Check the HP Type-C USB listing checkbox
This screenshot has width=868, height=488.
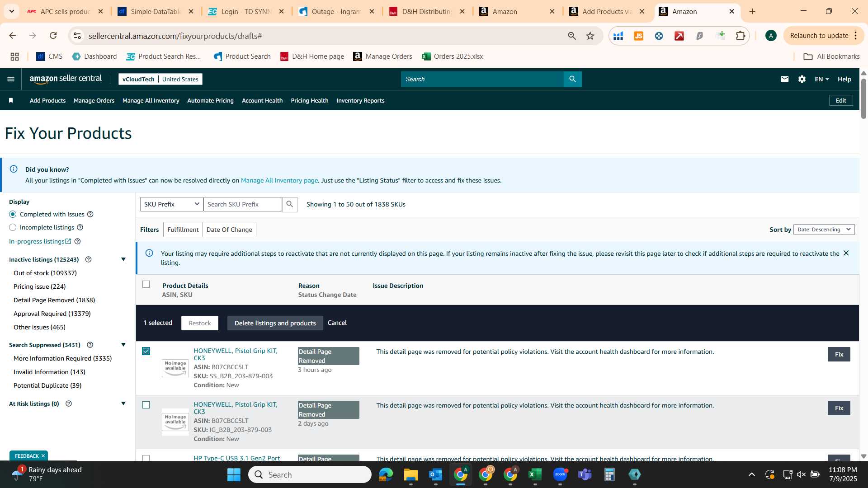tap(146, 458)
